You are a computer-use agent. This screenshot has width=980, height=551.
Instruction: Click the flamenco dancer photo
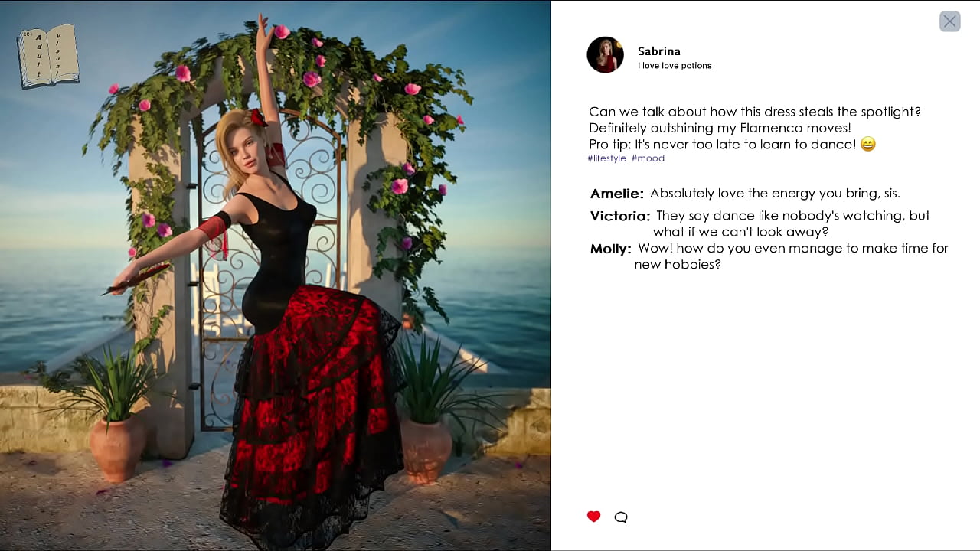pyautogui.click(x=276, y=275)
